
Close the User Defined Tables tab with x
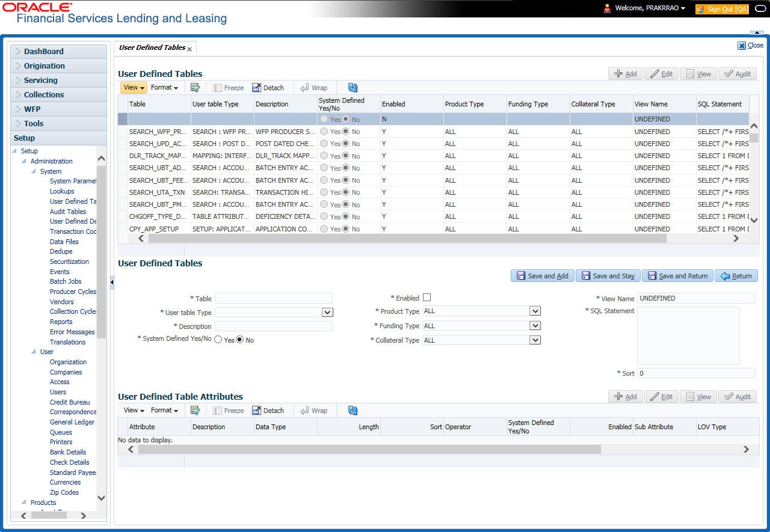pos(189,49)
